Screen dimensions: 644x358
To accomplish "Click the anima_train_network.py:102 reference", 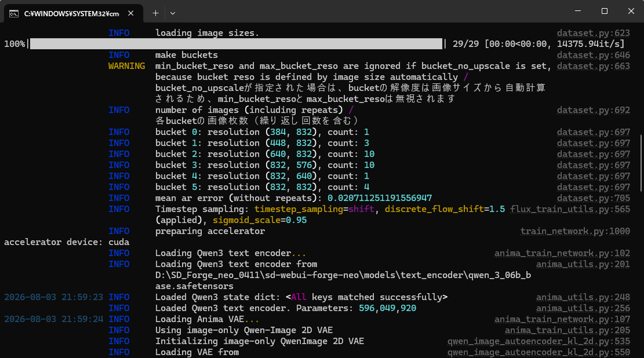I will click(x=562, y=253).
